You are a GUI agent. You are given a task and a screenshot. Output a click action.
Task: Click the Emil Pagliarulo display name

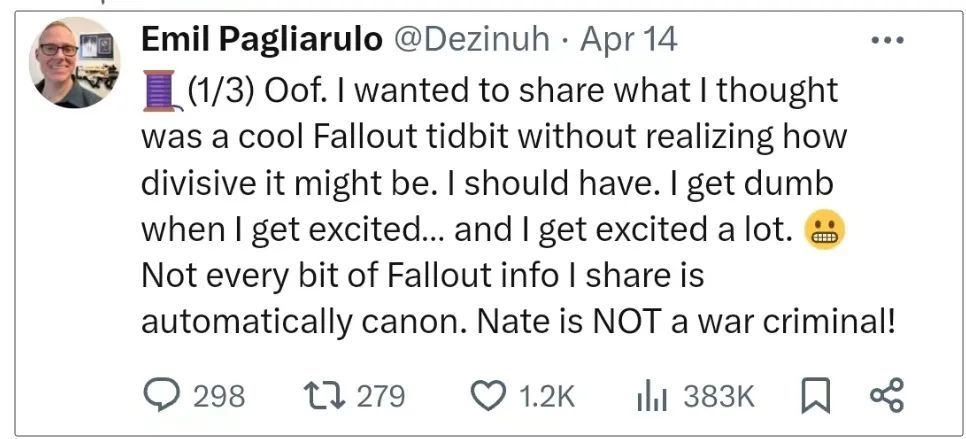pos(262,41)
